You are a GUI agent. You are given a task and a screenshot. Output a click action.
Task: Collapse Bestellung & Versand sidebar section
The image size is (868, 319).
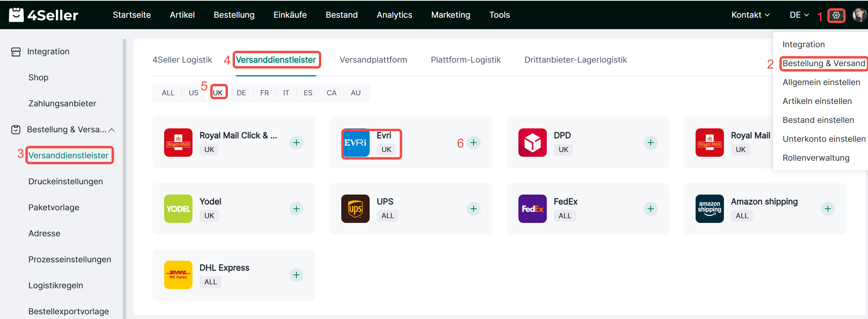tap(112, 130)
